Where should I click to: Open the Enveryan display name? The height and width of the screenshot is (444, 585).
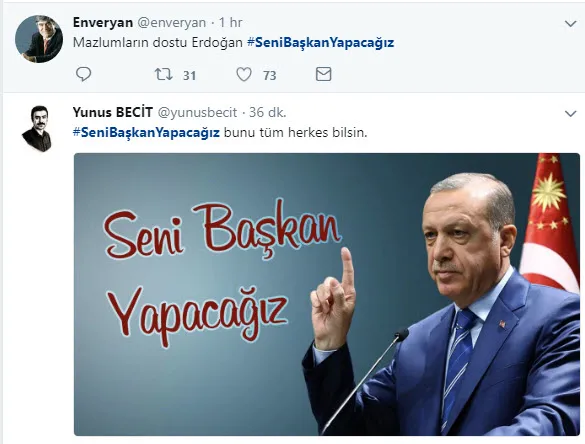[x=103, y=22]
